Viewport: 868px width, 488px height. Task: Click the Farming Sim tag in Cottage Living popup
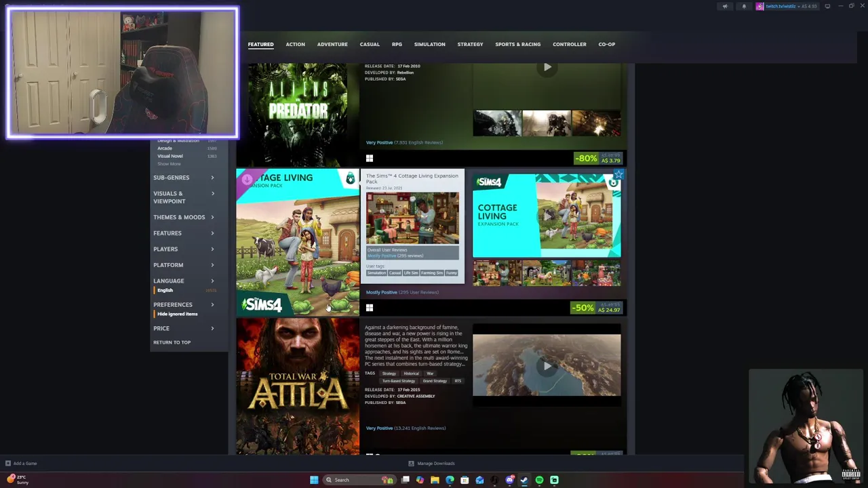(432, 273)
